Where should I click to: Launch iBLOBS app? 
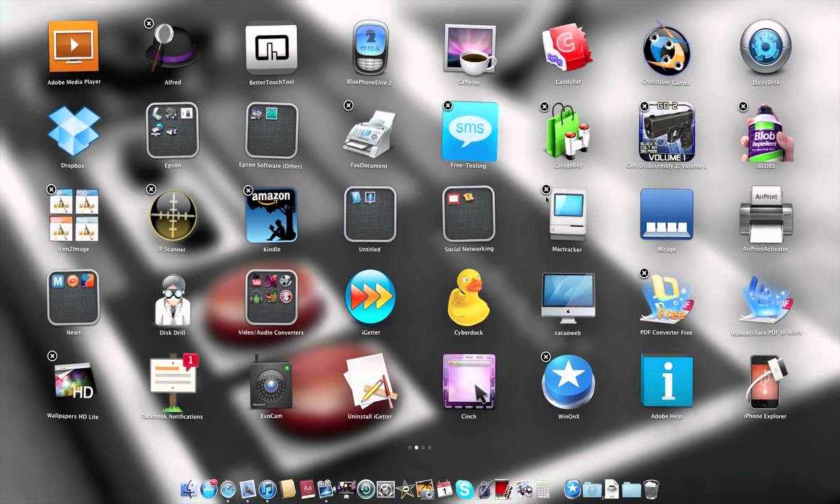766,132
